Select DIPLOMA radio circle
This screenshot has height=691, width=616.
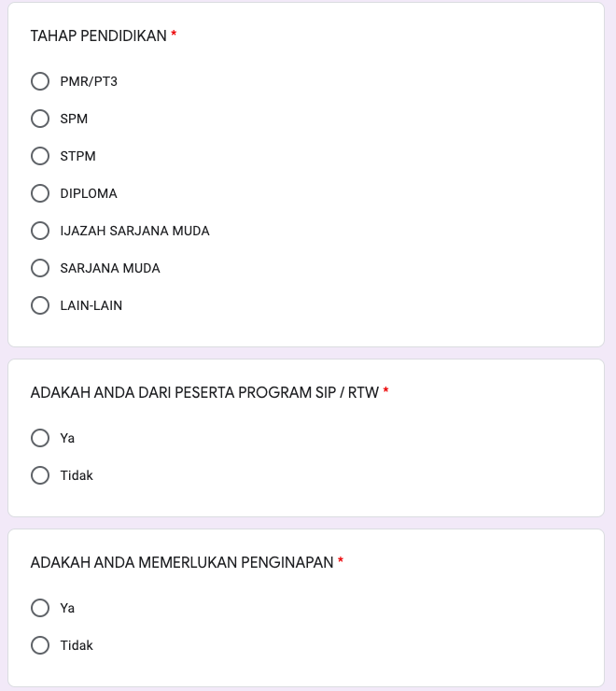[40, 193]
